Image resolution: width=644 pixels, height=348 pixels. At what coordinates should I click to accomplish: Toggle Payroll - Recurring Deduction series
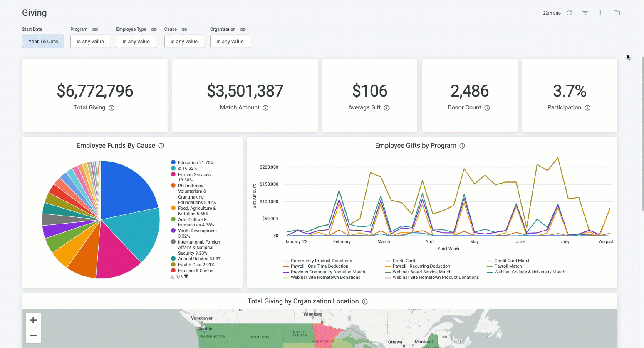(x=418, y=266)
